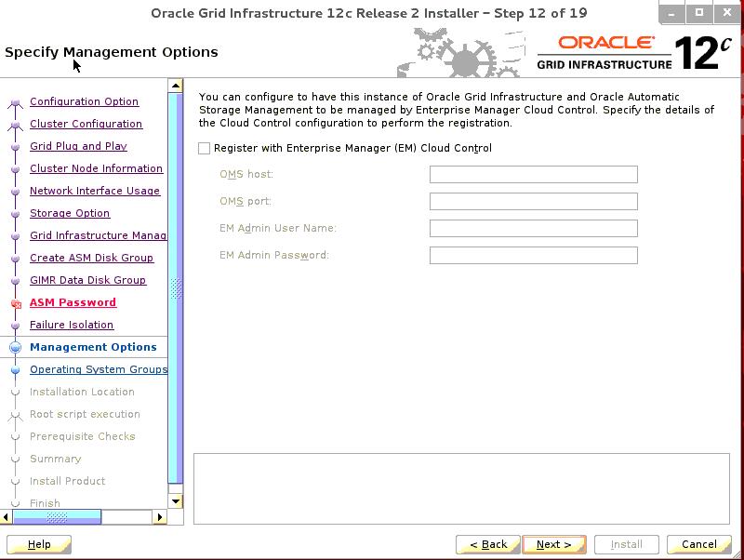Viewport: 744px width, 560px height.
Task: Minimize the installer window
Action: point(671,13)
